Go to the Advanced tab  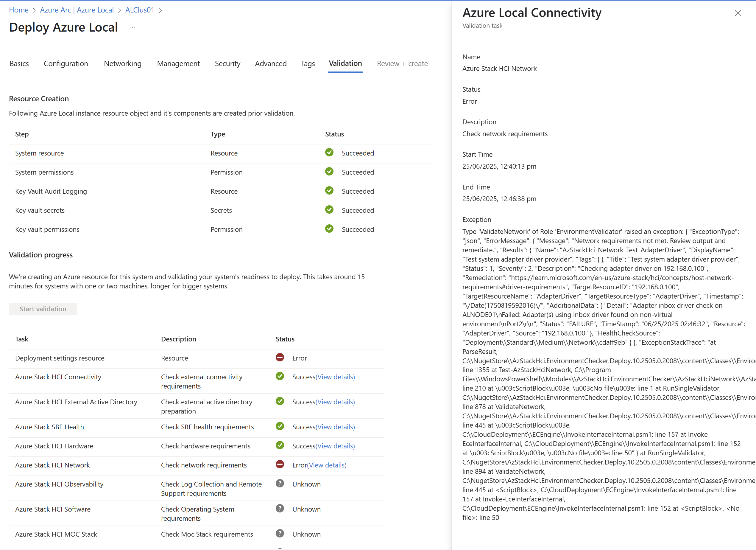click(271, 64)
